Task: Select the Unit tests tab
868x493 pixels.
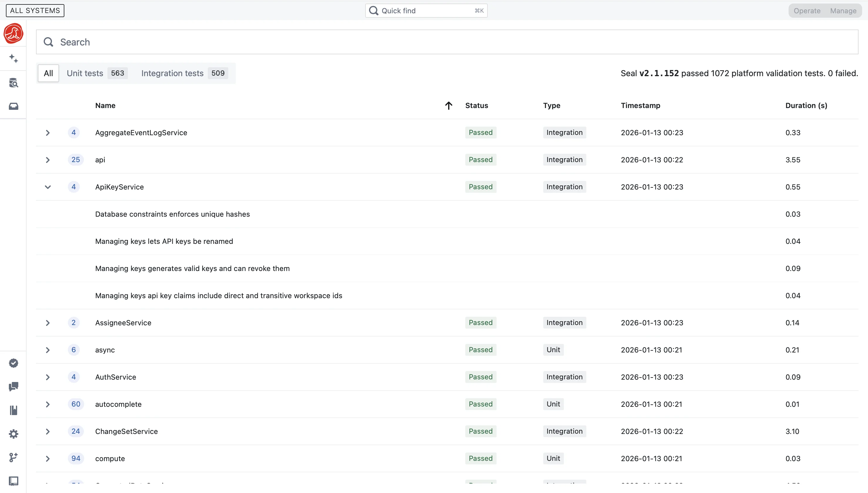Action: point(97,73)
